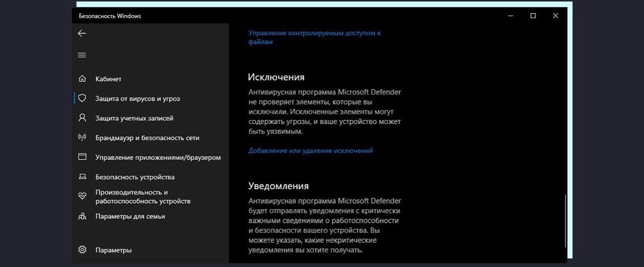
Task: Click the Исключения heading
Action: [276, 77]
